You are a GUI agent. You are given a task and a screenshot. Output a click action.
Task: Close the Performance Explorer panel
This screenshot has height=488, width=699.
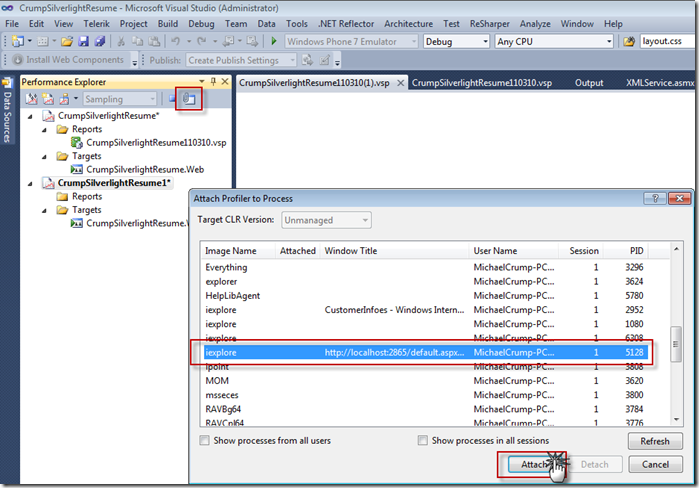coord(225,82)
